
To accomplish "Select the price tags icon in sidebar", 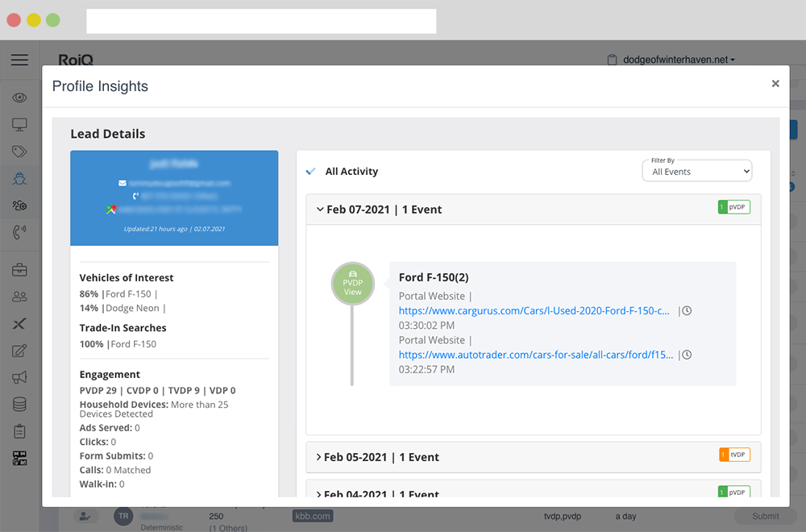I will 19,152.
